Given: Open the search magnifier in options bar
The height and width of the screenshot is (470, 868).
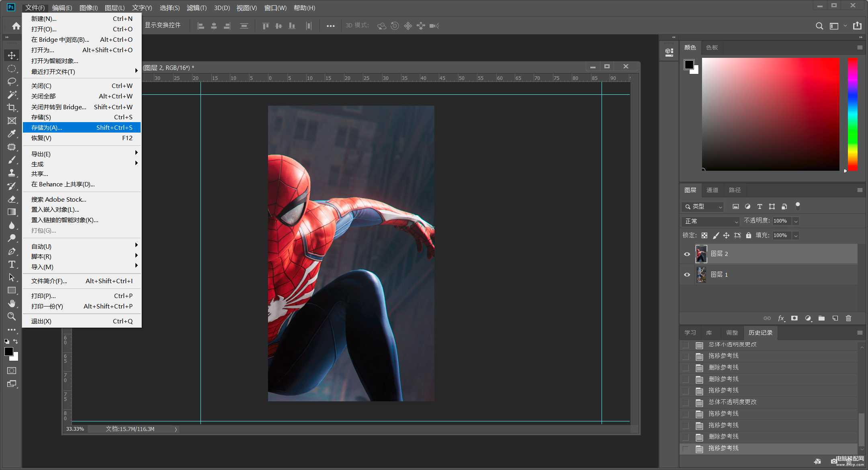Looking at the screenshot, I should [x=819, y=26].
